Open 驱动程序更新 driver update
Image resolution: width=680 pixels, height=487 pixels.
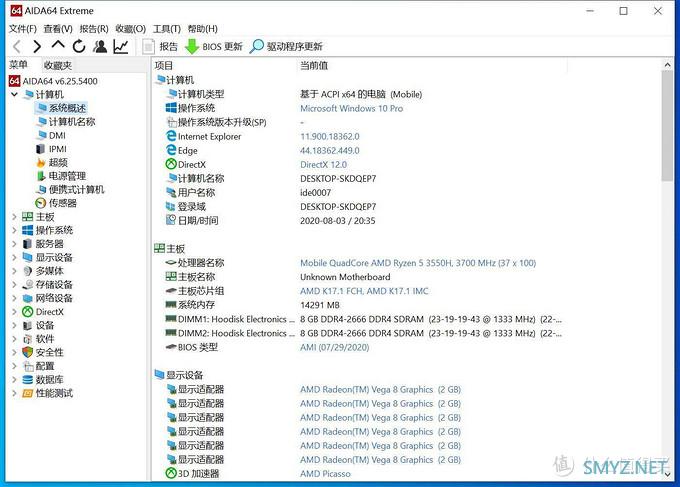286,46
